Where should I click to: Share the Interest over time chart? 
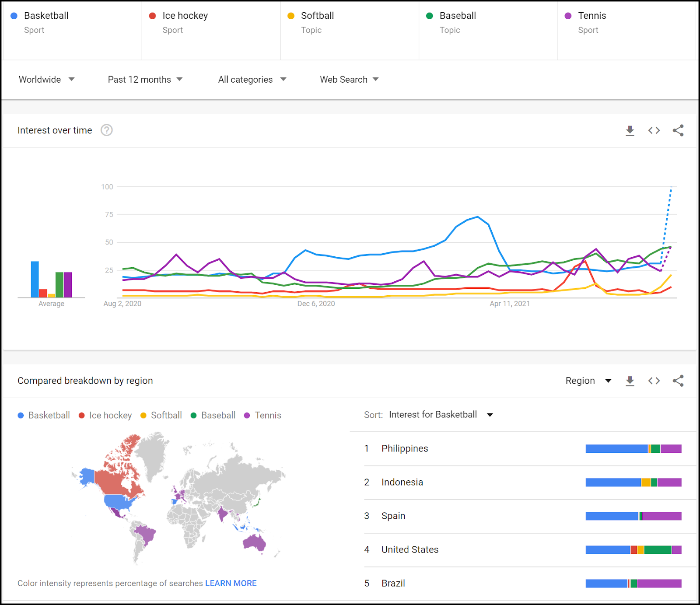[x=678, y=130]
